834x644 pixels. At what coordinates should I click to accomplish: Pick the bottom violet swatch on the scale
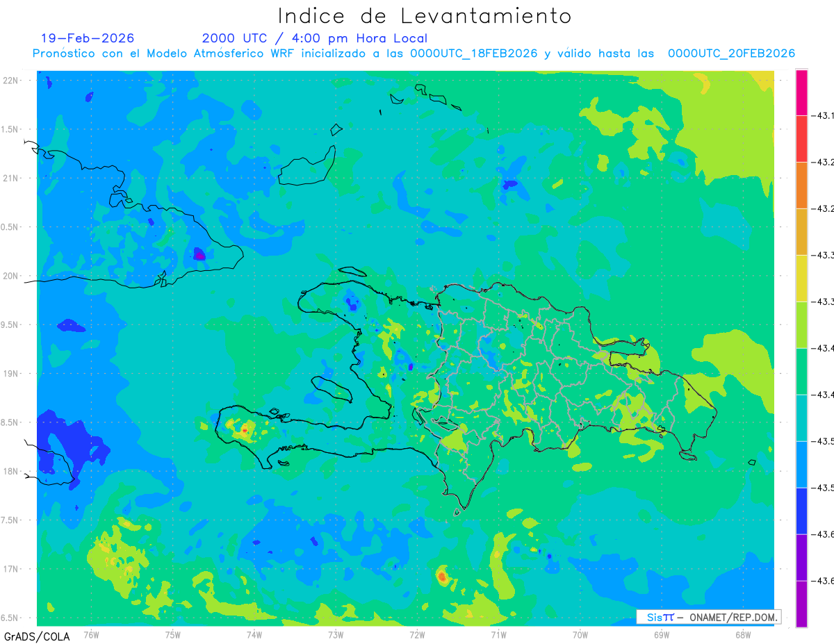[x=801, y=604]
